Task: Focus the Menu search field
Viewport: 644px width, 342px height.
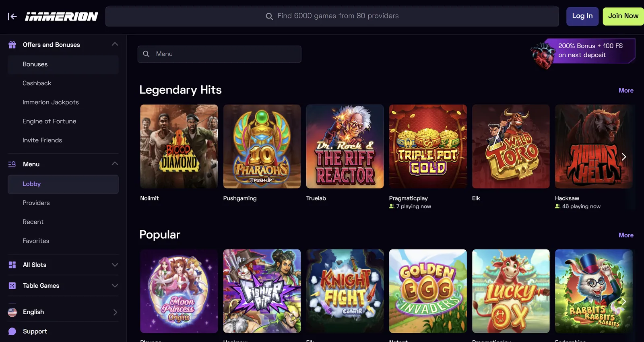Action: pos(219,54)
